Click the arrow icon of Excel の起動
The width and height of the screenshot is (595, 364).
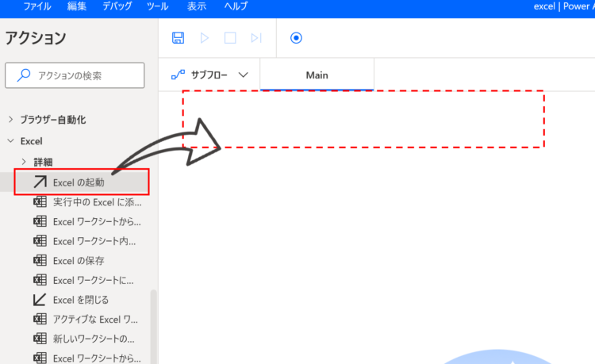click(x=40, y=182)
